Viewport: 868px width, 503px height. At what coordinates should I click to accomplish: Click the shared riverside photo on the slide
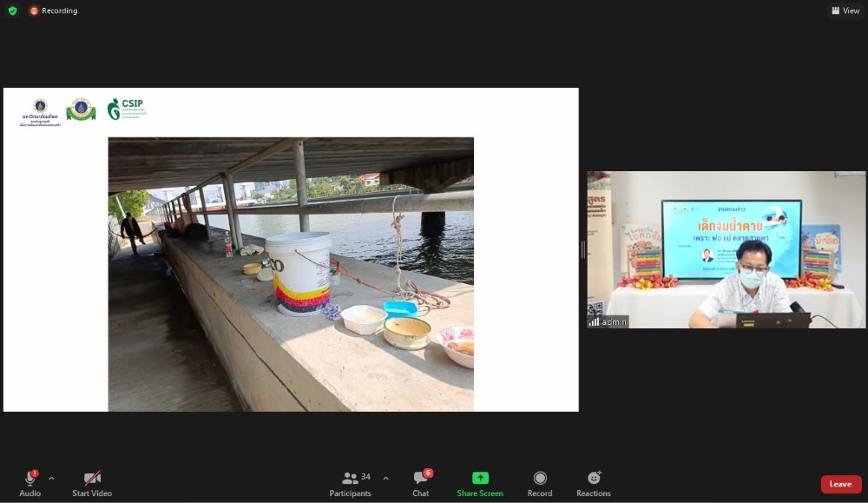pyautogui.click(x=291, y=274)
